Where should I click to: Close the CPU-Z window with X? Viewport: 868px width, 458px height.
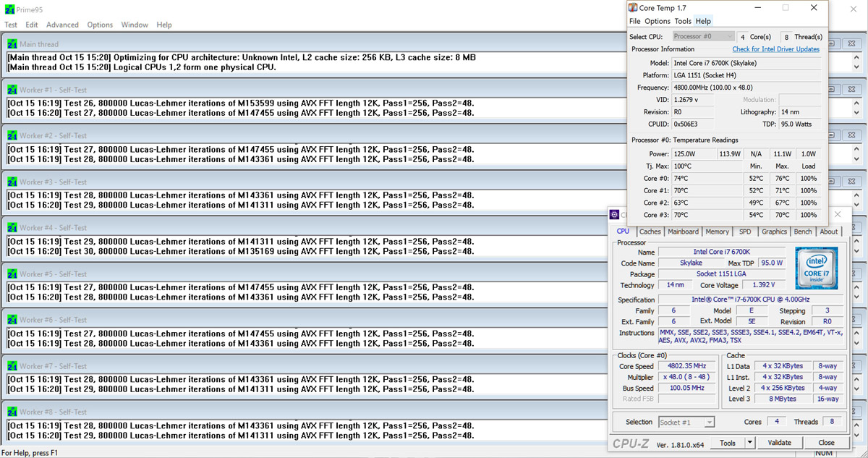point(838,215)
